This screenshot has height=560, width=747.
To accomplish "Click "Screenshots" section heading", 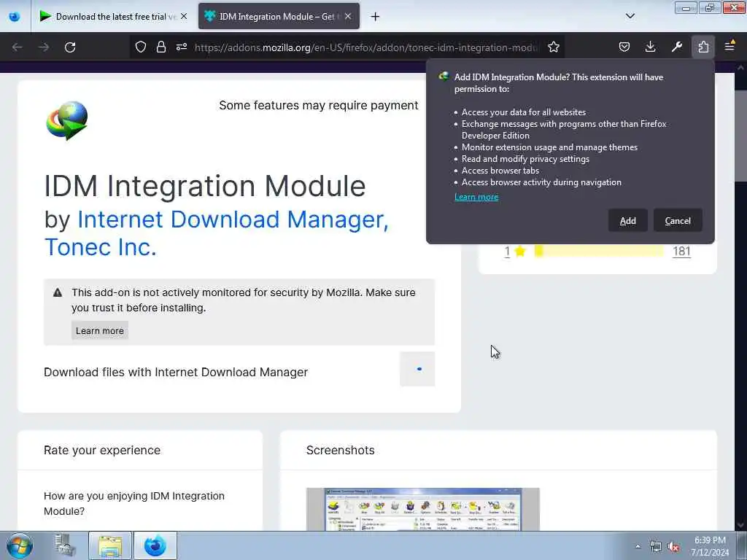I will tap(340, 450).
